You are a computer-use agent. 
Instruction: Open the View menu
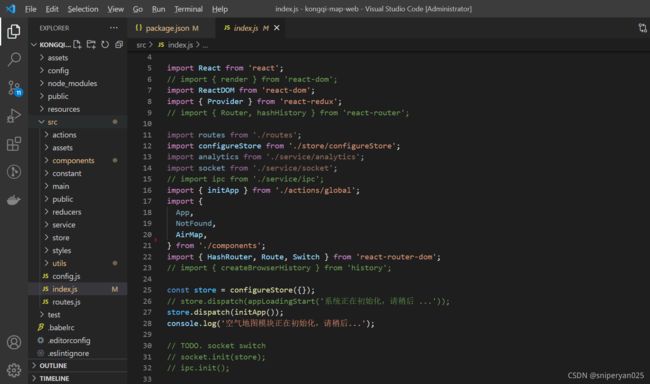116,9
